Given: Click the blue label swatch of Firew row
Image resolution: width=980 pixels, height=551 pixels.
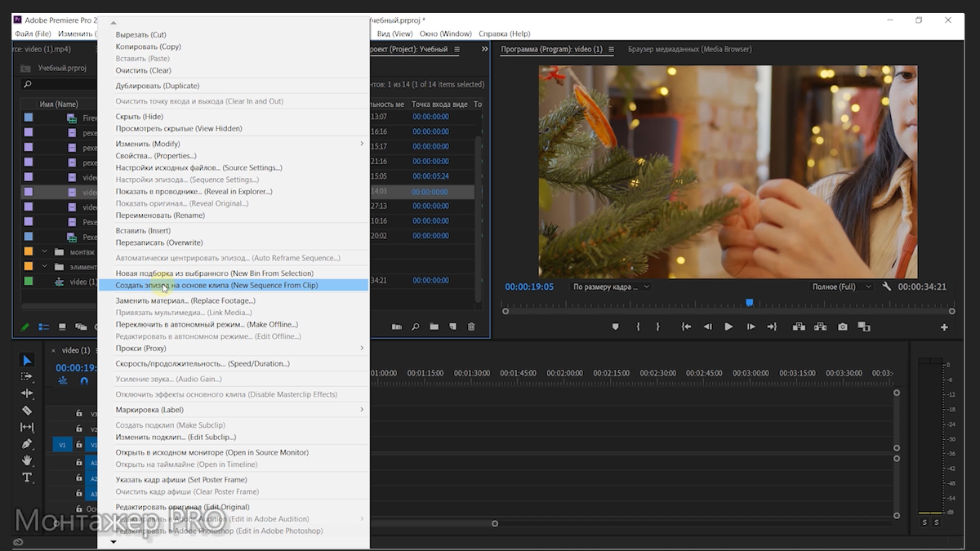Looking at the screenshot, I should (x=29, y=118).
